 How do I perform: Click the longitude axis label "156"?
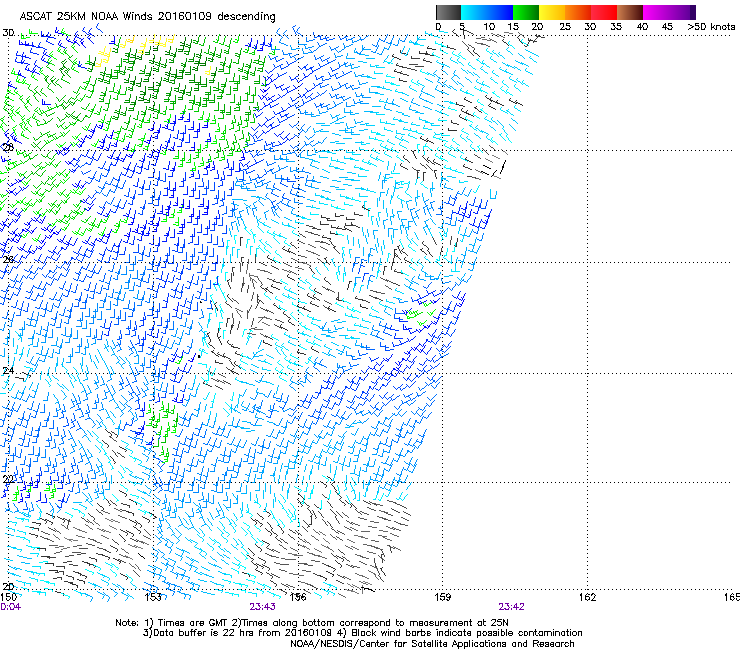(298, 597)
